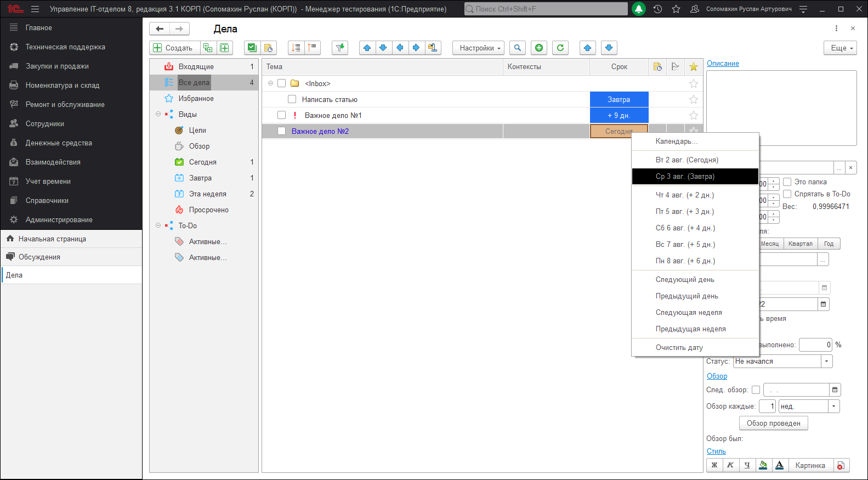Image resolution: width=868 pixels, height=480 pixels.
Task: Open the fill color picker in Стиль
Action: click(763, 465)
